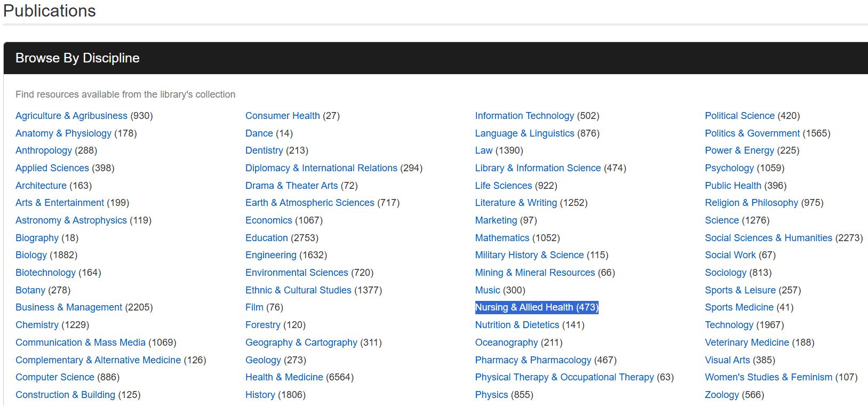Browse Business & Management publications
Viewport: 868px width, 406px height.
pyautogui.click(x=69, y=307)
